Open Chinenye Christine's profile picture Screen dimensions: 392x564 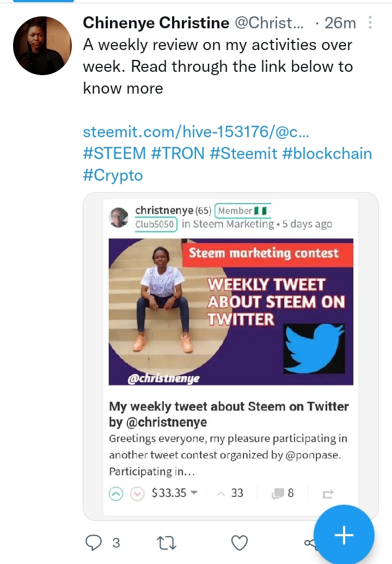click(42, 46)
